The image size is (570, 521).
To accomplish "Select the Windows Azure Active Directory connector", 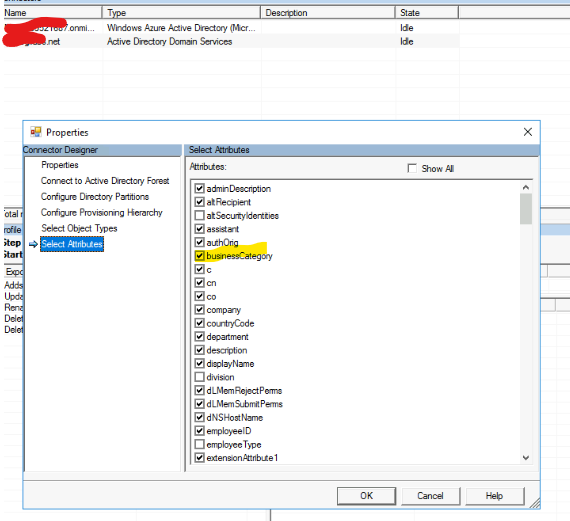I will (x=231, y=28).
